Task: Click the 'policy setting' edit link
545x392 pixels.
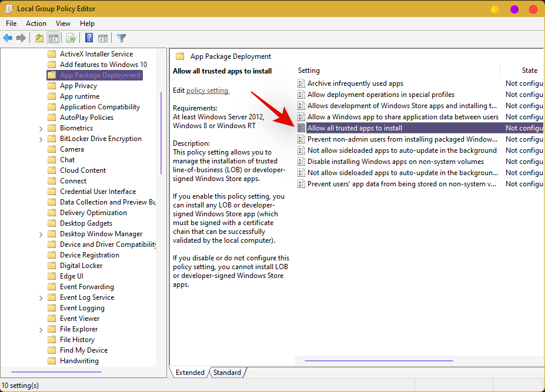Action: point(208,91)
